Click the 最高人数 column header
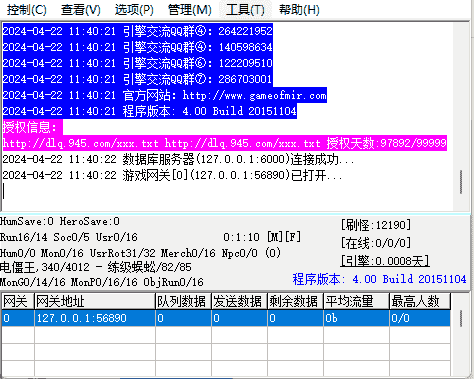Image resolution: width=474 pixels, height=379 pixels. [x=420, y=301]
